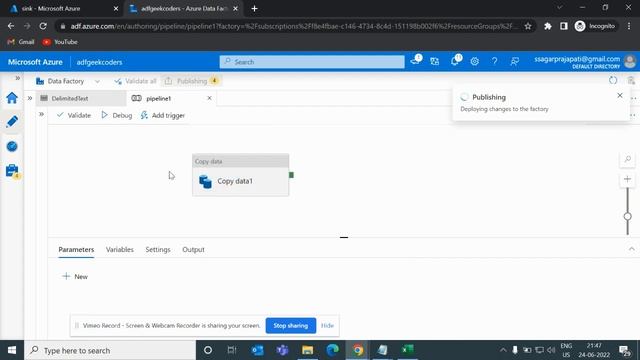Open the Home hub icon in sidebar
The width and height of the screenshot is (640, 360).
pos(12,98)
